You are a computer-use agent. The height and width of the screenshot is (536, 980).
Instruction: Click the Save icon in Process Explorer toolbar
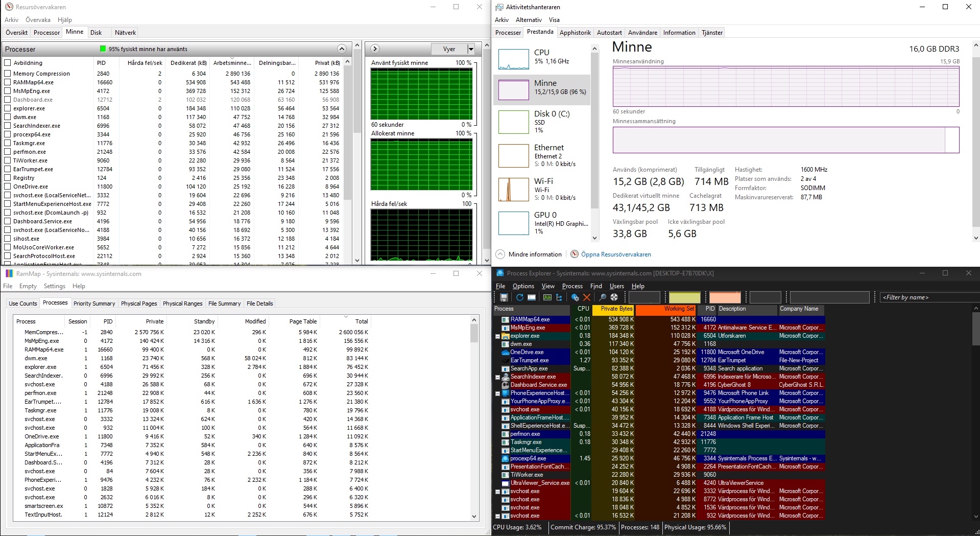point(504,297)
